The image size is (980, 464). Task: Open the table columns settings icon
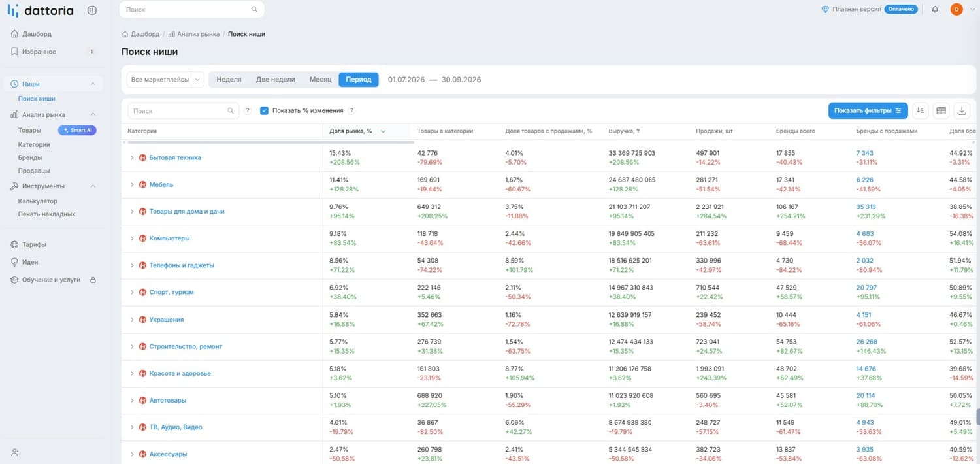[x=941, y=110]
